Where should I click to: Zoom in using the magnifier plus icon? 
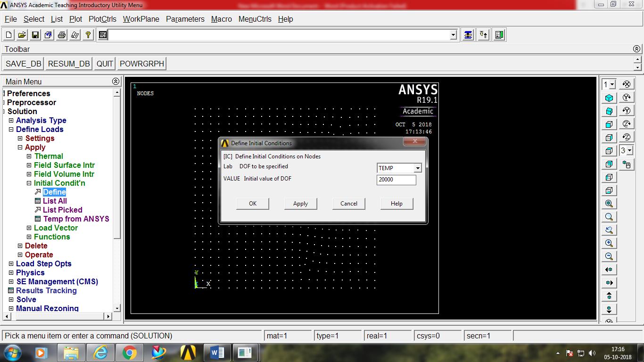tap(609, 243)
